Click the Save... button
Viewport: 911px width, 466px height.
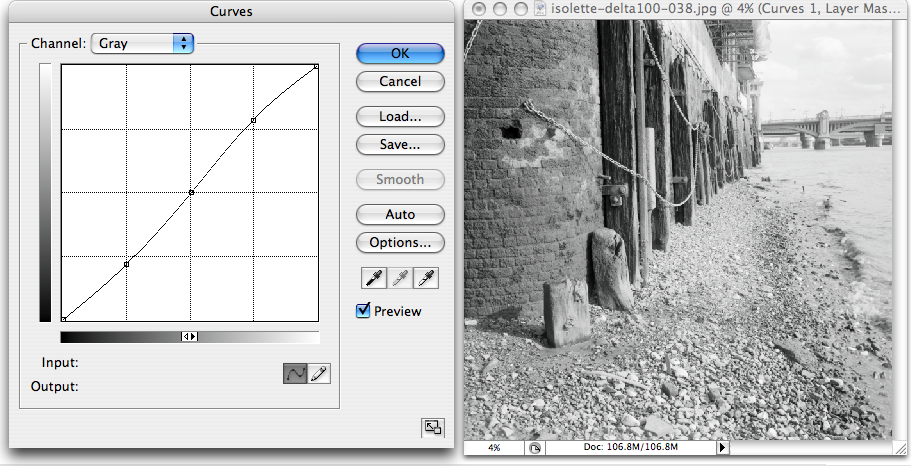(x=400, y=145)
